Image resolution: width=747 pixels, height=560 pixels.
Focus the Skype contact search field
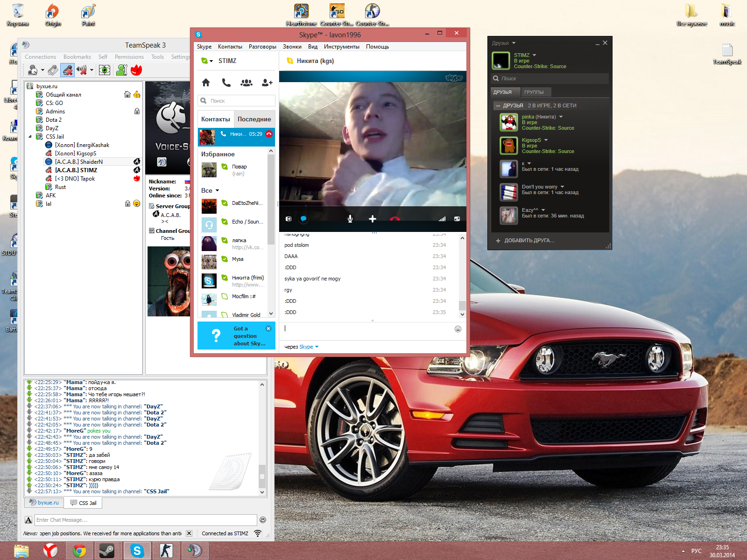[237, 101]
